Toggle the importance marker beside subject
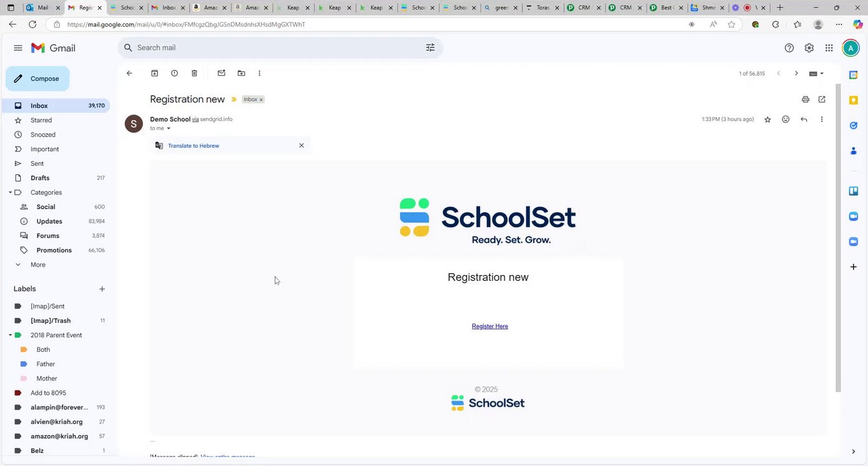 tap(234, 100)
